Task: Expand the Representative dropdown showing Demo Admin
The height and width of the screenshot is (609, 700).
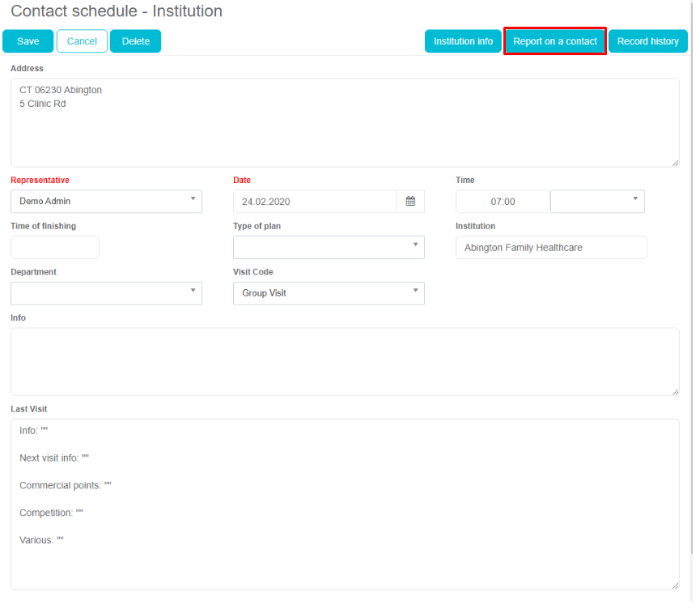Action: click(x=106, y=202)
